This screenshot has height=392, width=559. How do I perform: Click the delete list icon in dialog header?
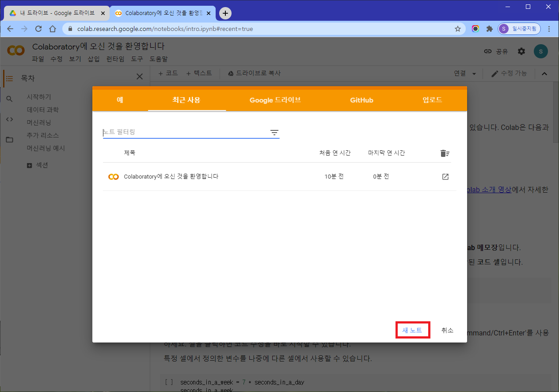[x=445, y=153]
